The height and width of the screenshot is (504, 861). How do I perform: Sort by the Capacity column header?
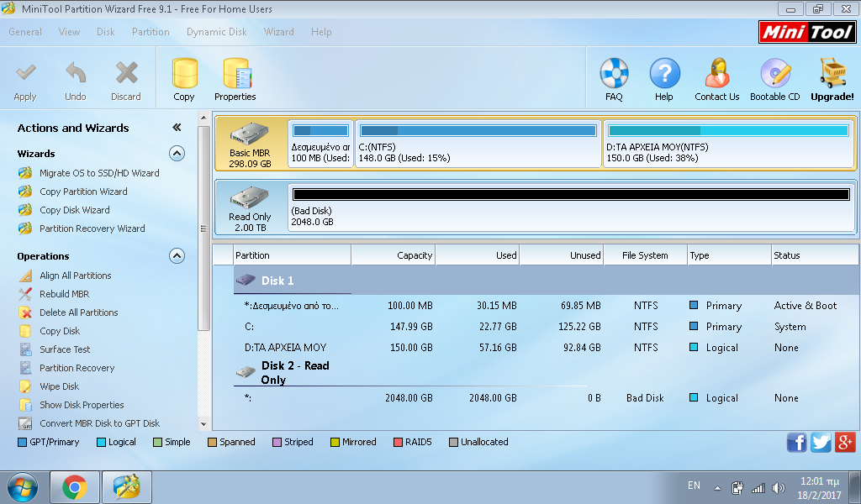[x=394, y=255]
